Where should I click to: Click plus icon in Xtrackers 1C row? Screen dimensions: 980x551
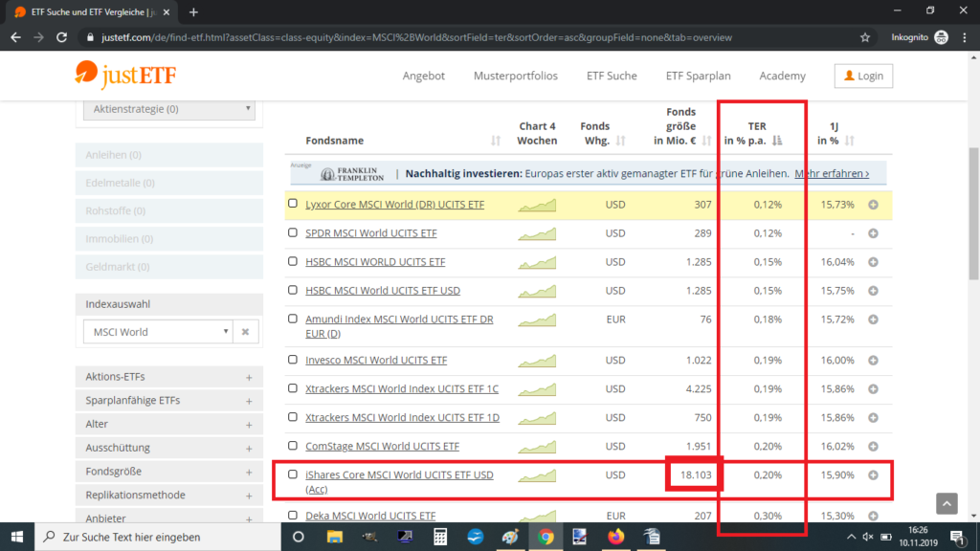873,389
